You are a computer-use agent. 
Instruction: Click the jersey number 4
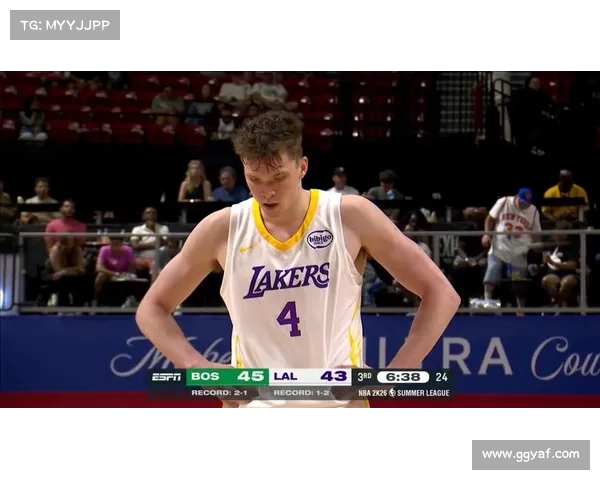[289, 319]
